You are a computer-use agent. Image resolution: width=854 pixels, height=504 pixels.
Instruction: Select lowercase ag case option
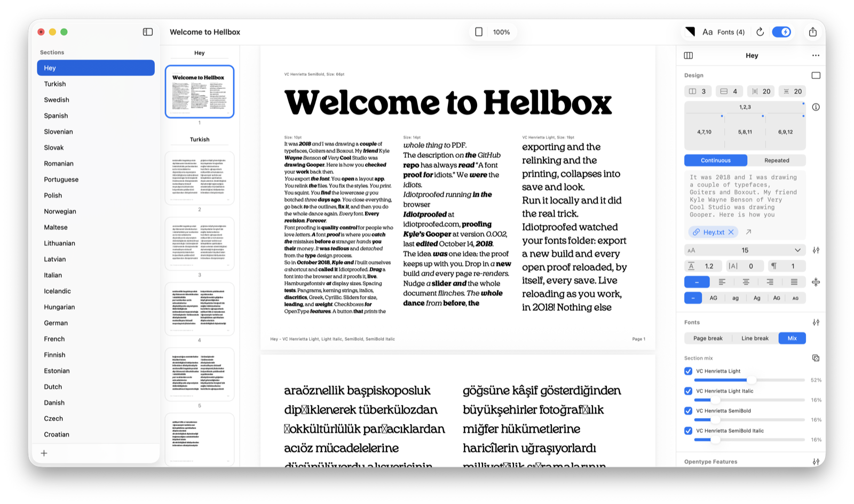pyautogui.click(x=735, y=298)
